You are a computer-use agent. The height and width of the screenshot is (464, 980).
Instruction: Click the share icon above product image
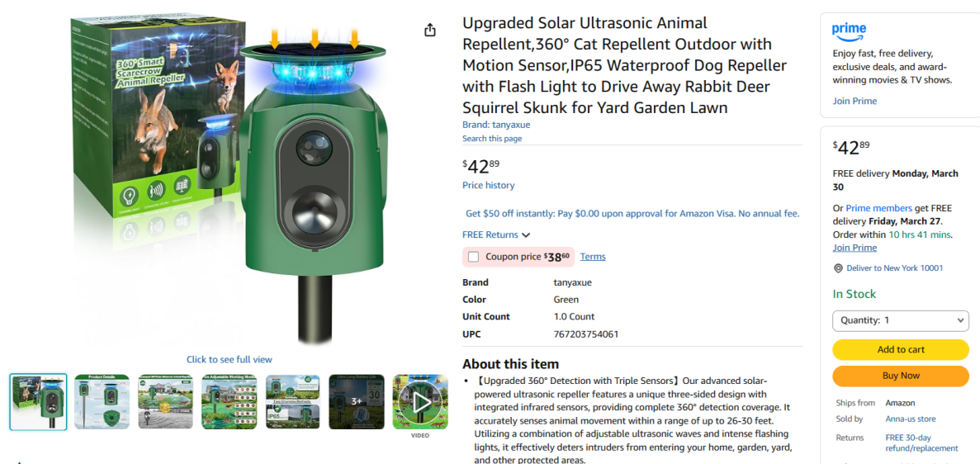[430, 31]
